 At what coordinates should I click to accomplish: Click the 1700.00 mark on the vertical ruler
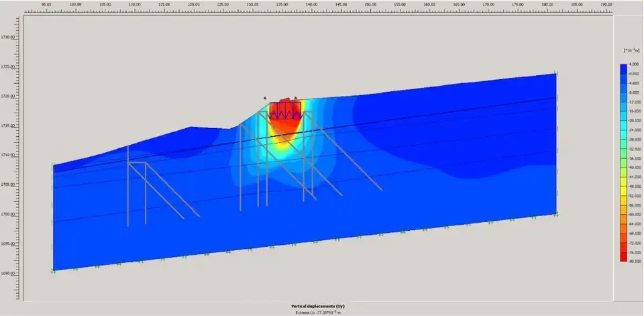coord(8,214)
